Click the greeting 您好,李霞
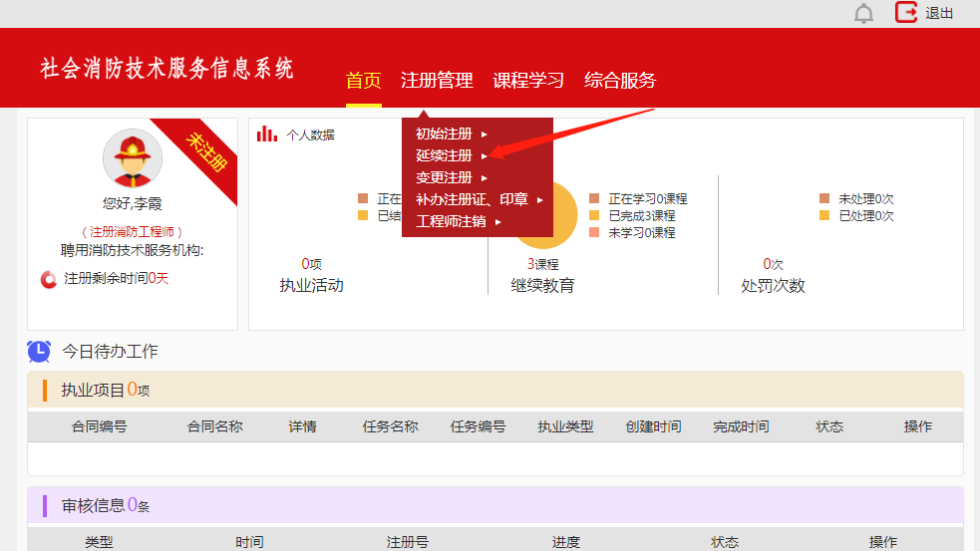Viewport: 980px width, 551px height. point(133,203)
